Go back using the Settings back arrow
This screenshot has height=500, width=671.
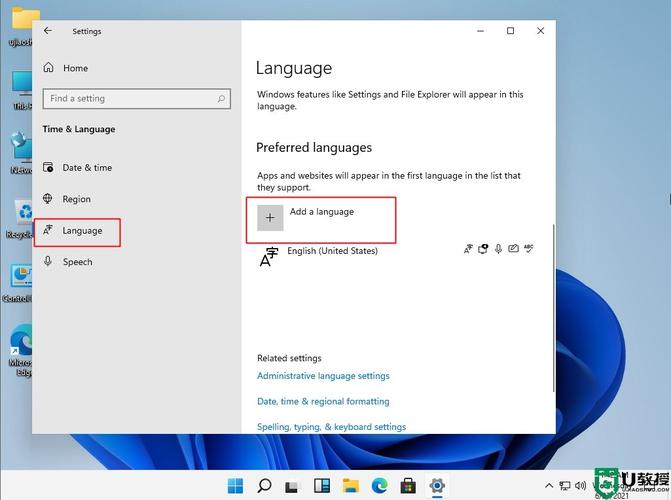(x=48, y=31)
